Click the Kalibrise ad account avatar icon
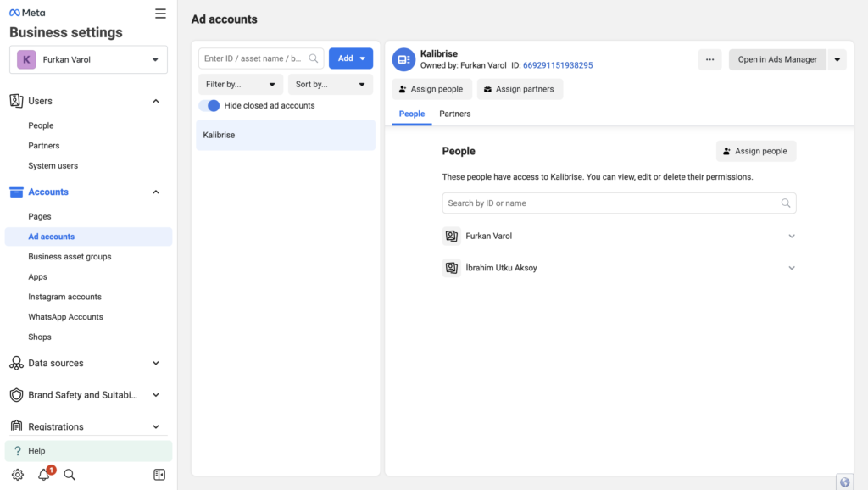 pyautogui.click(x=403, y=59)
